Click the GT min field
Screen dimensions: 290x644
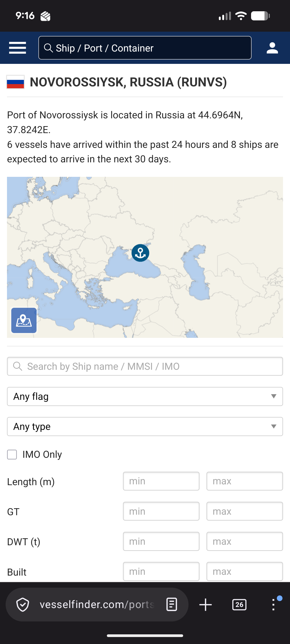(x=161, y=511)
